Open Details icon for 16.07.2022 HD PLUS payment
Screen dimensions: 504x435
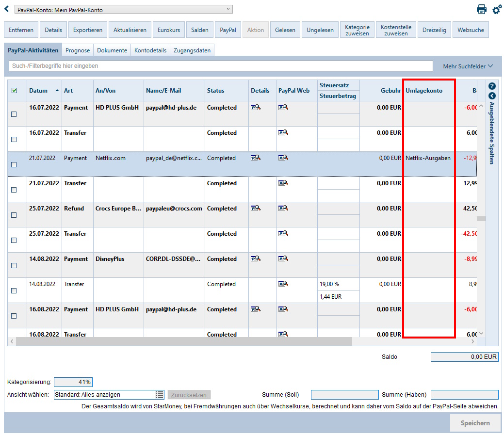point(256,107)
